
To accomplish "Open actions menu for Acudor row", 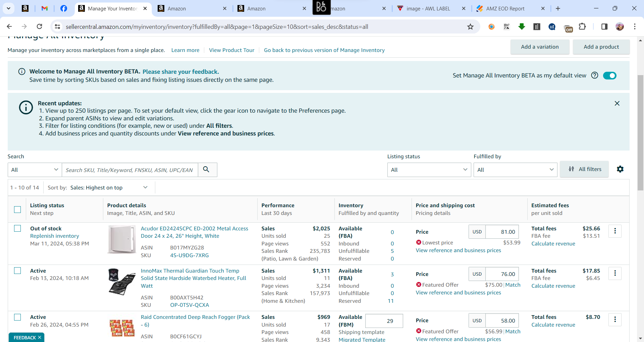I will coord(615,231).
